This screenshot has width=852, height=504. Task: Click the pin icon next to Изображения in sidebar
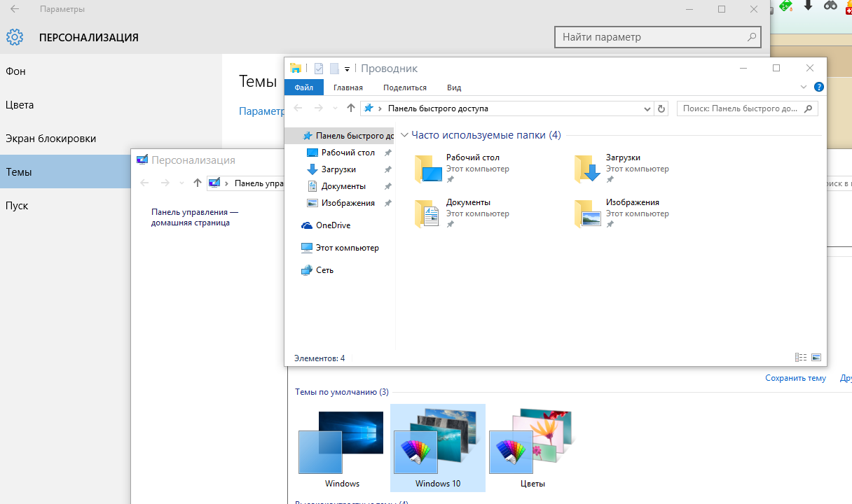(388, 203)
